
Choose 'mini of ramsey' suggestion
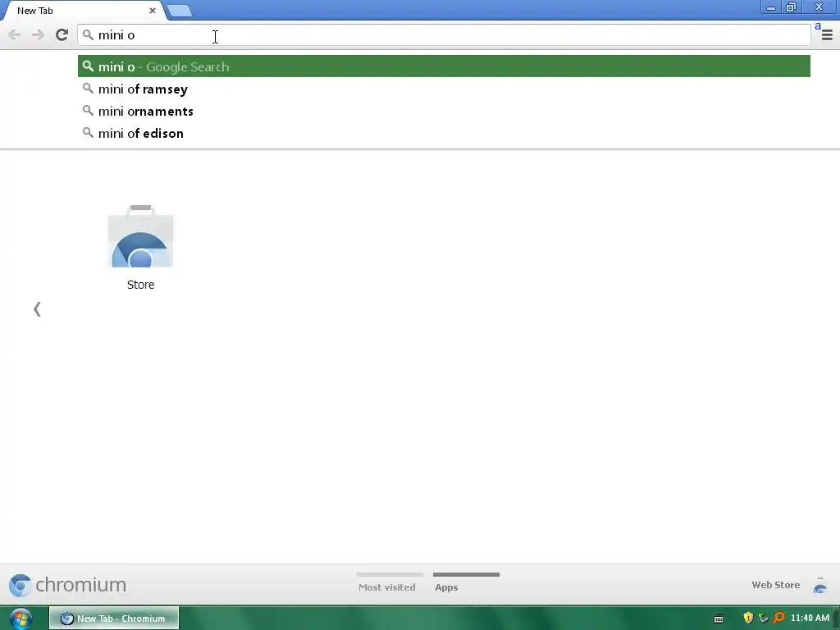[444, 89]
